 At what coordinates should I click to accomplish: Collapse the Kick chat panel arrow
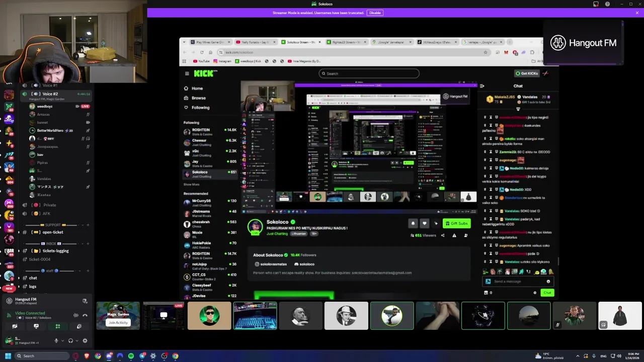(x=482, y=86)
